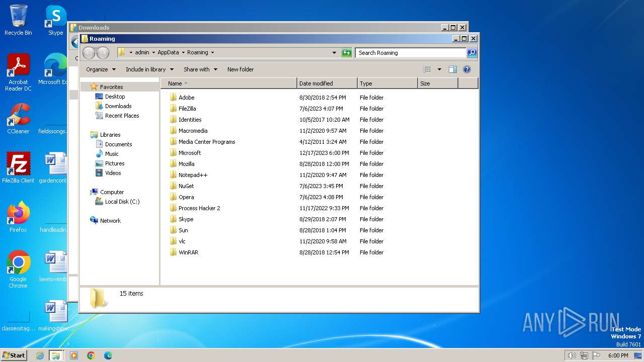Click the green Refresh button
This screenshot has height=362, width=644.
pyautogui.click(x=347, y=52)
